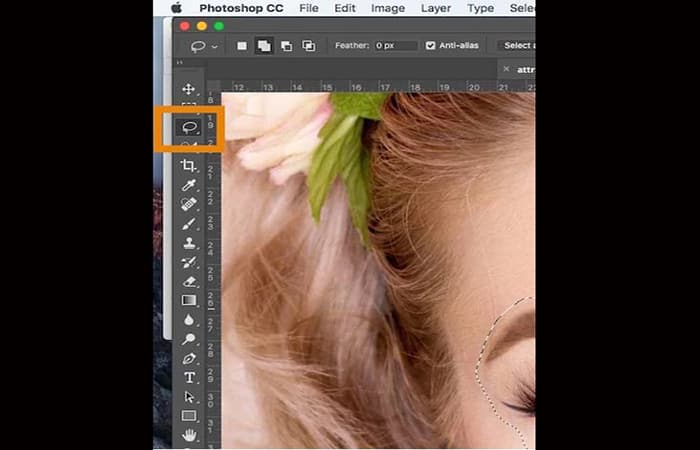700x450 pixels.
Task: Enable New Selection mode in options bar
Action: click(x=242, y=46)
